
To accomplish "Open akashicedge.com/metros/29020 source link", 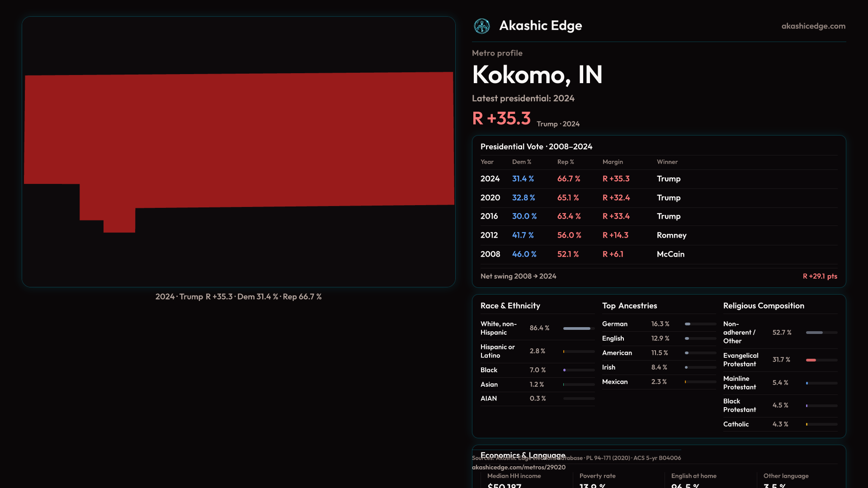I will coord(519,467).
